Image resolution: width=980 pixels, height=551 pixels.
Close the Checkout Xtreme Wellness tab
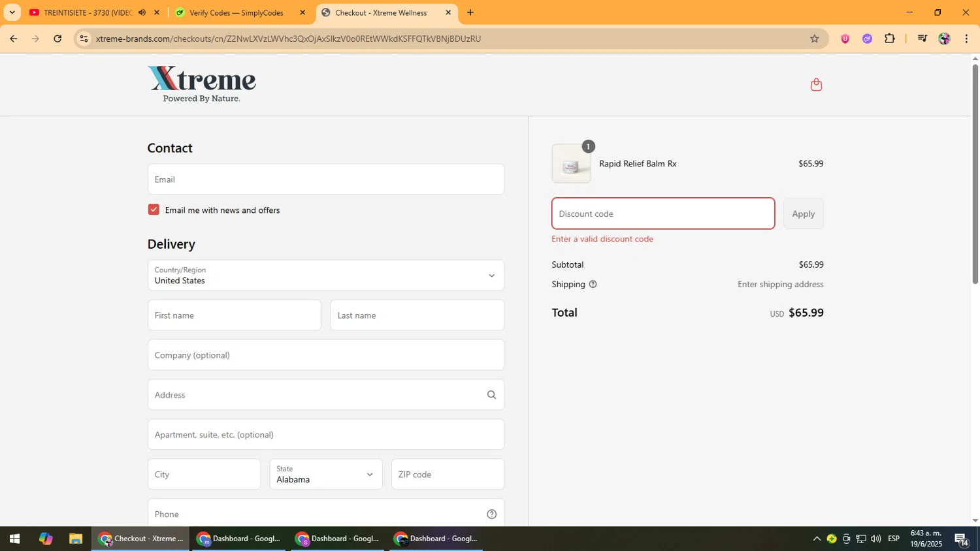tap(448, 12)
